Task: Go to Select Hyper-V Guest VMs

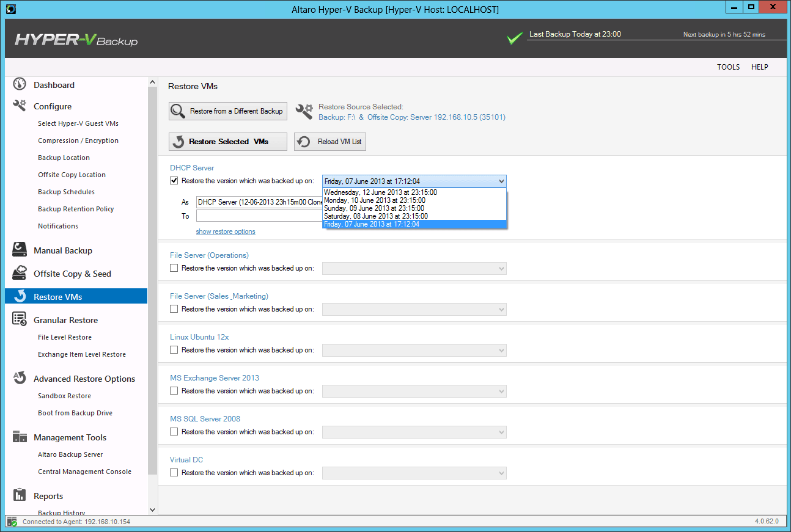Action: (x=78, y=123)
